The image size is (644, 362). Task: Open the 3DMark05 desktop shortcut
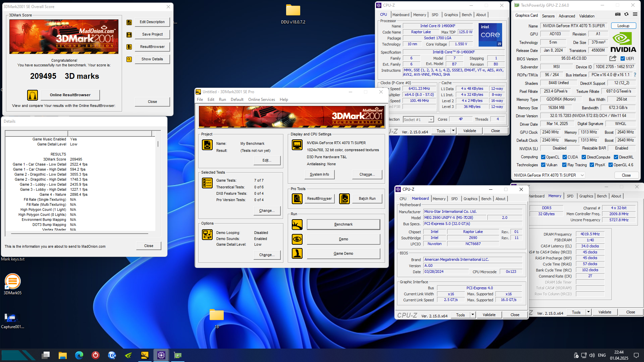[x=13, y=284]
